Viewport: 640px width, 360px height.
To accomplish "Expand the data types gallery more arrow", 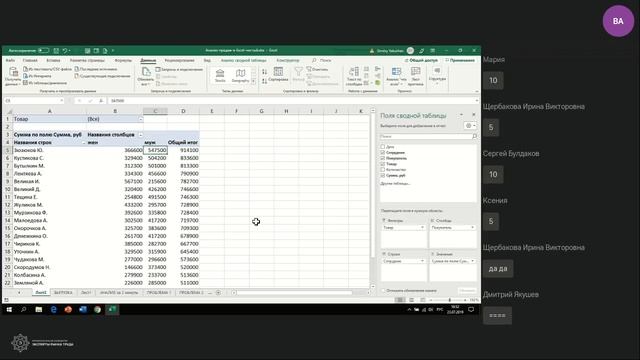I will [x=253, y=82].
